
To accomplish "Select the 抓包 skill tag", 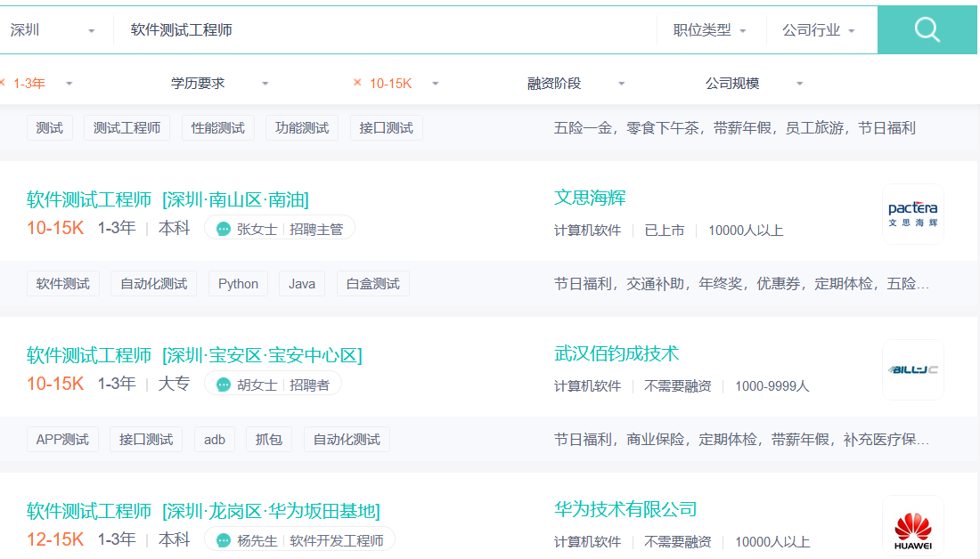I will pyautogui.click(x=269, y=439).
